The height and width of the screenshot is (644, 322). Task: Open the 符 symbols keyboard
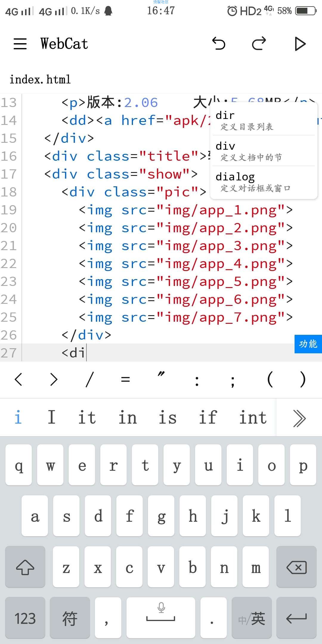pos(70,618)
